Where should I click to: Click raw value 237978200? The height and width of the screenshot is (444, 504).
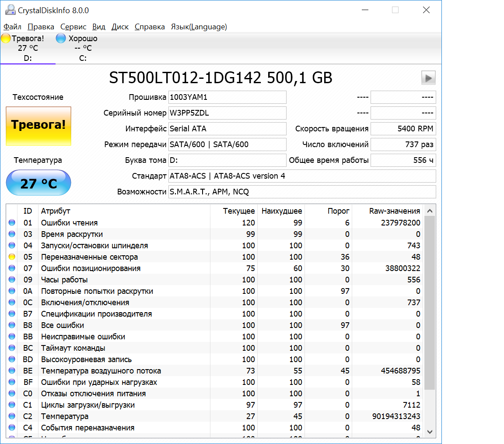tap(400, 222)
